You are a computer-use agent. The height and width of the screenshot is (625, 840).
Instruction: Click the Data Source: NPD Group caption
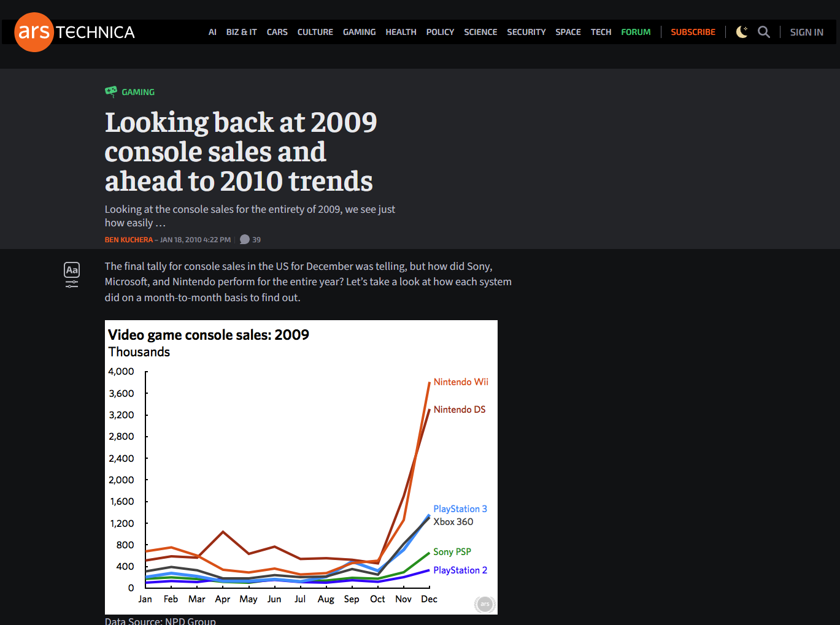coord(160,621)
